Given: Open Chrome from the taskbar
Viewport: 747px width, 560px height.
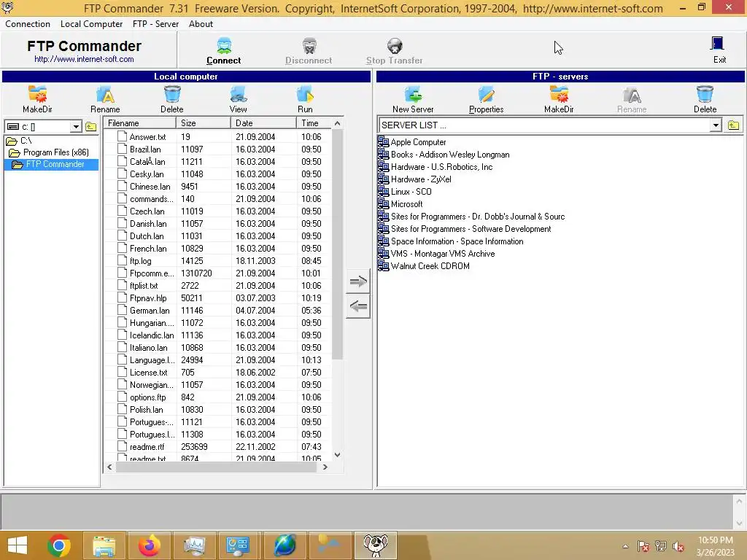Looking at the screenshot, I should point(59,545).
